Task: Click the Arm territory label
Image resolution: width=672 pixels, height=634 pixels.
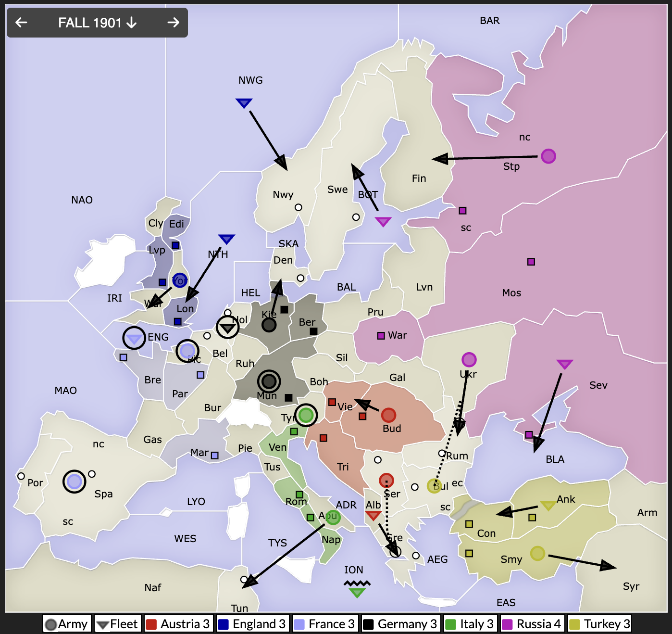Action: [x=647, y=513]
